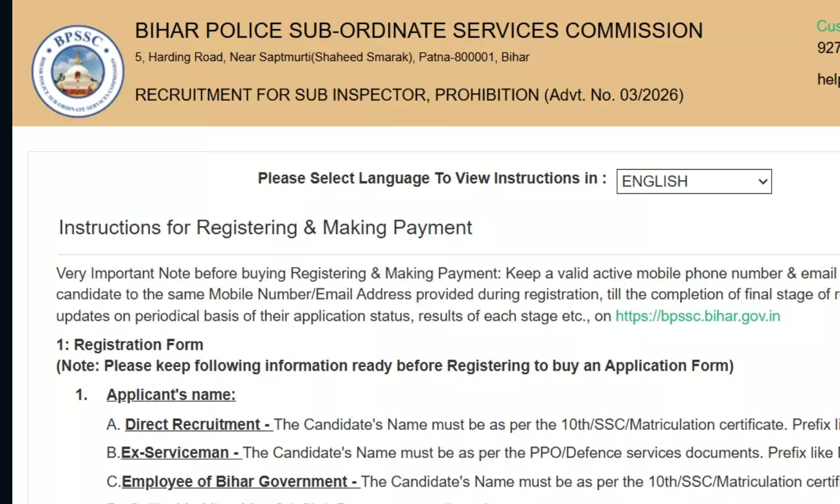Click the Bihar Police Sub-Ordinate Services Commission title
The image size is (840, 504).
click(418, 31)
